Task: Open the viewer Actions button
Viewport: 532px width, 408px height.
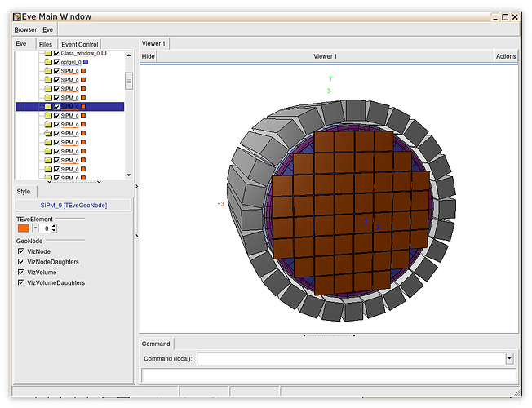Action: [x=505, y=56]
